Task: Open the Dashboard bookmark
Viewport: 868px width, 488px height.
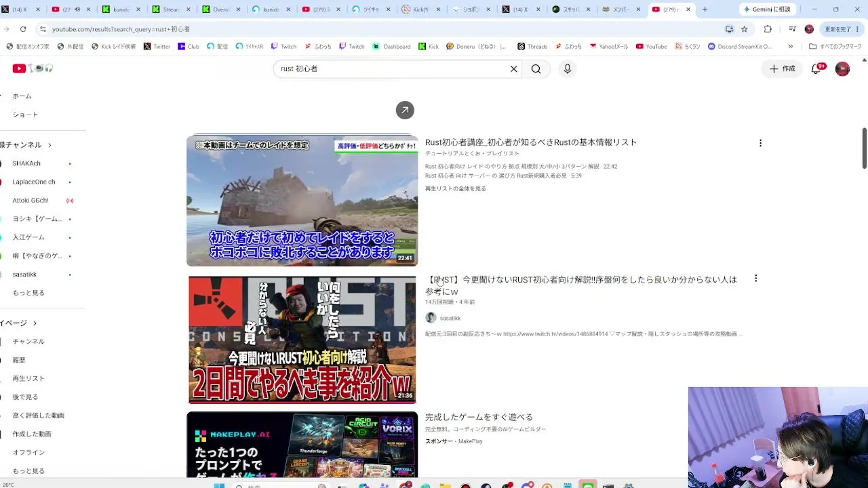Action: (x=392, y=47)
